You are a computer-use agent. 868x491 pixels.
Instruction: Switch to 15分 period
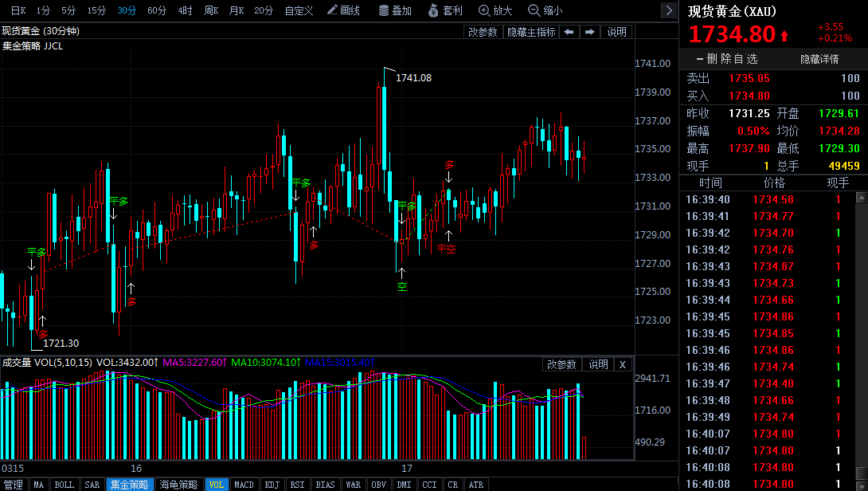[x=96, y=10]
